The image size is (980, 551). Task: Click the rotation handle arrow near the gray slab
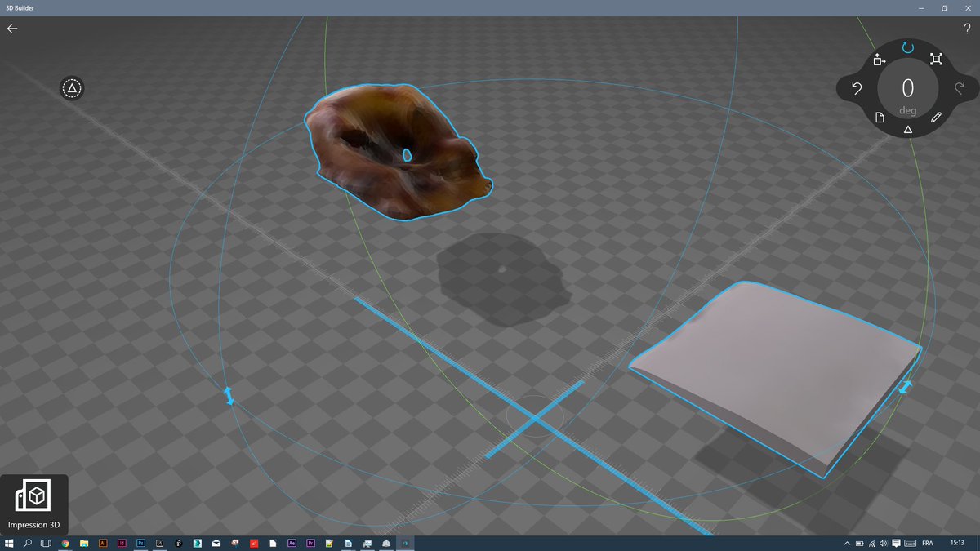tap(905, 387)
